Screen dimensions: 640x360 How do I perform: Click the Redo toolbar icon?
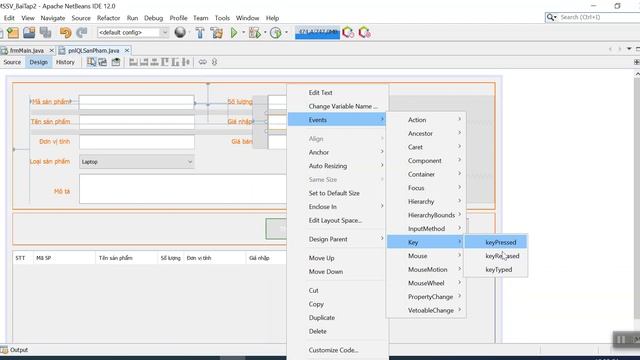(82, 33)
